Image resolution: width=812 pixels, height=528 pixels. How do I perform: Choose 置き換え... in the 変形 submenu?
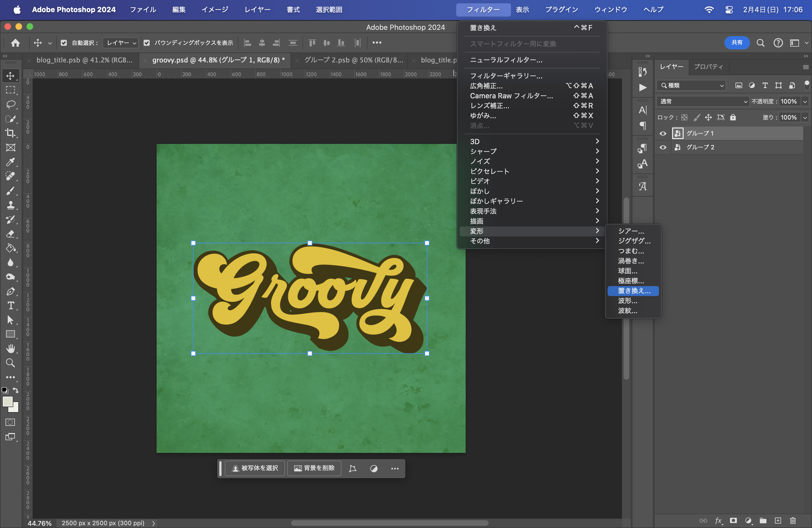click(x=634, y=291)
